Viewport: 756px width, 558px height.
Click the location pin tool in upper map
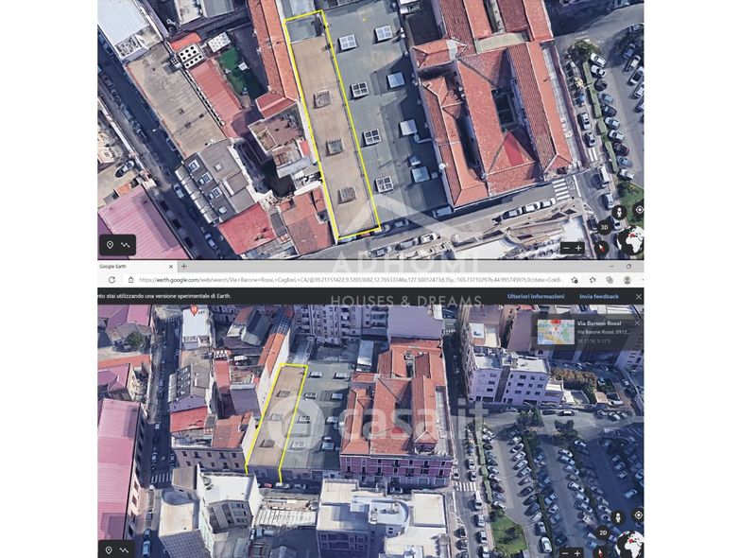point(110,246)
